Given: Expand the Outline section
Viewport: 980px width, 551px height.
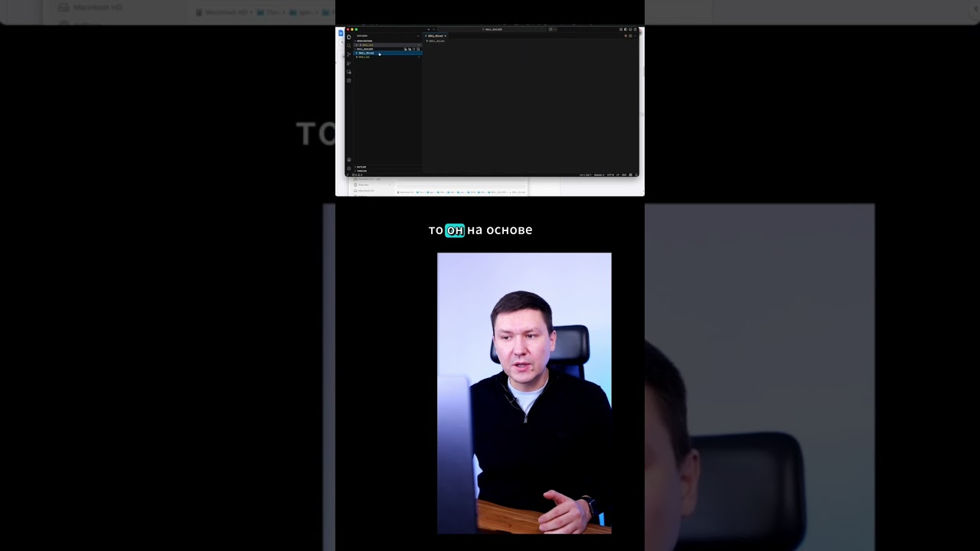Looking at the screenshot, I should (387, 167).
